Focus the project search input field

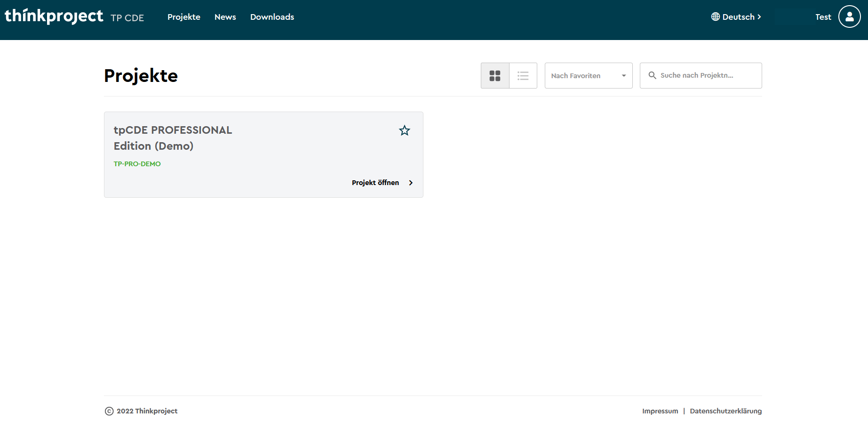(x=706, y=75)
